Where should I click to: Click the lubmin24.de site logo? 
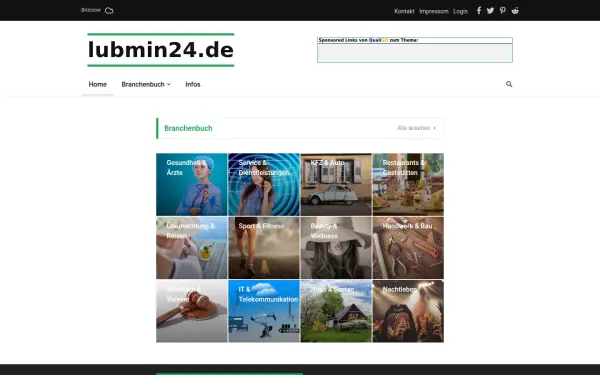[x=161, y=50]
